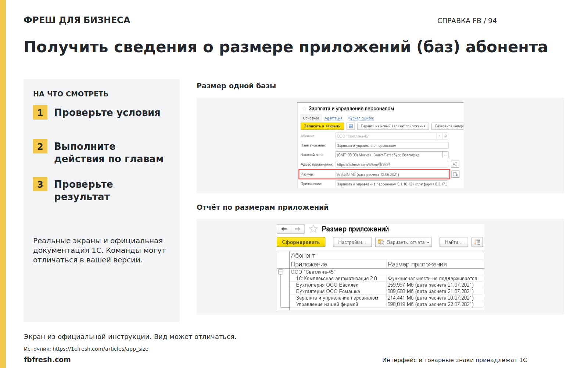Click the recalculate icon beside Размер field
The height and width of the screenshot is (368, 588).
coord(455,174)
